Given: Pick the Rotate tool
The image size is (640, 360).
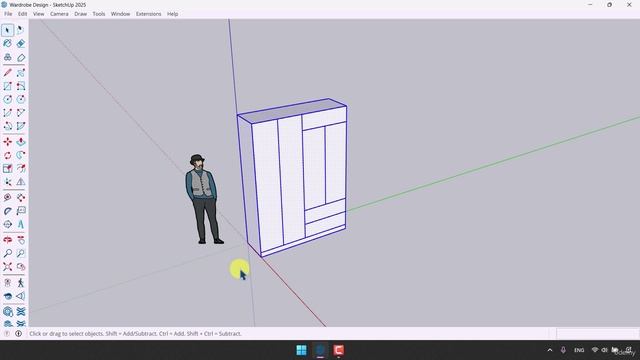Looking at the screenshot, I should pyautogui.click(x=7, y=155).
